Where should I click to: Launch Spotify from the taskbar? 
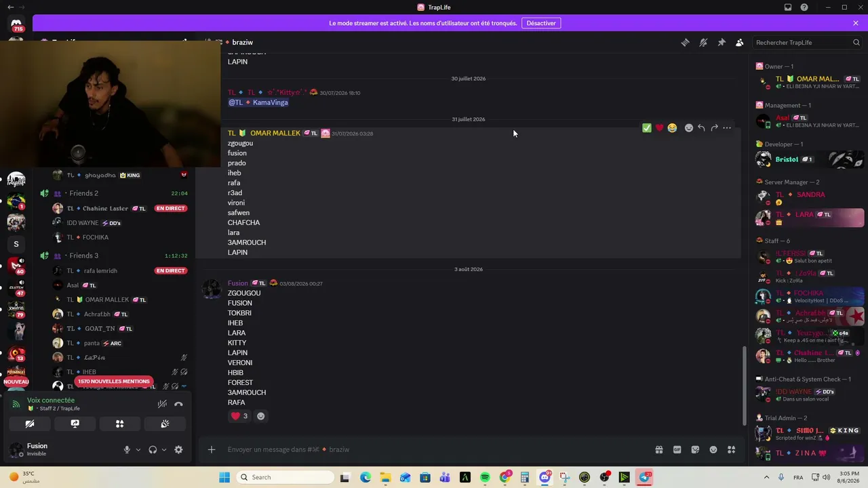(485, 477)
